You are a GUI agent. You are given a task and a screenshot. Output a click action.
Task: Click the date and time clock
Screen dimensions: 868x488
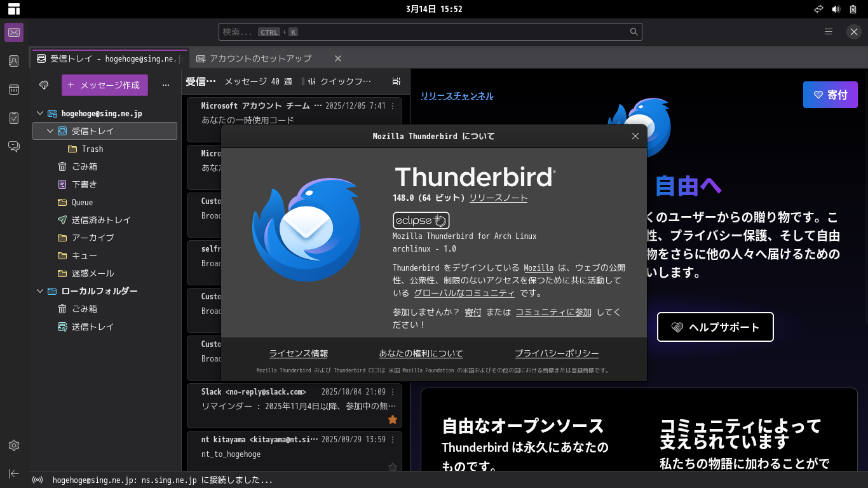434,9
